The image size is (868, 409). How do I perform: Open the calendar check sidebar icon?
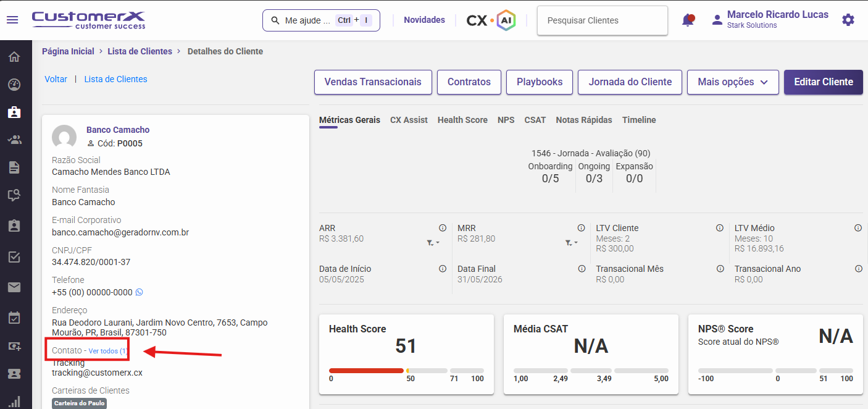14,318
